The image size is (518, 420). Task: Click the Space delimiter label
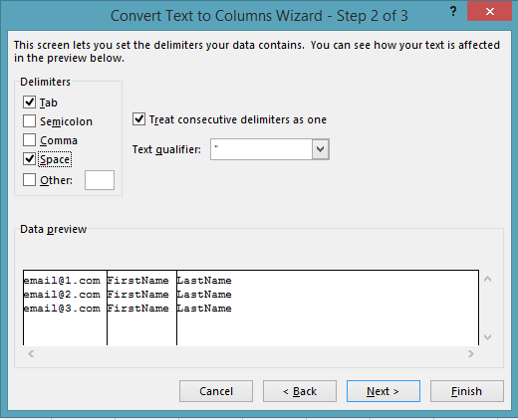pos(55,159)
